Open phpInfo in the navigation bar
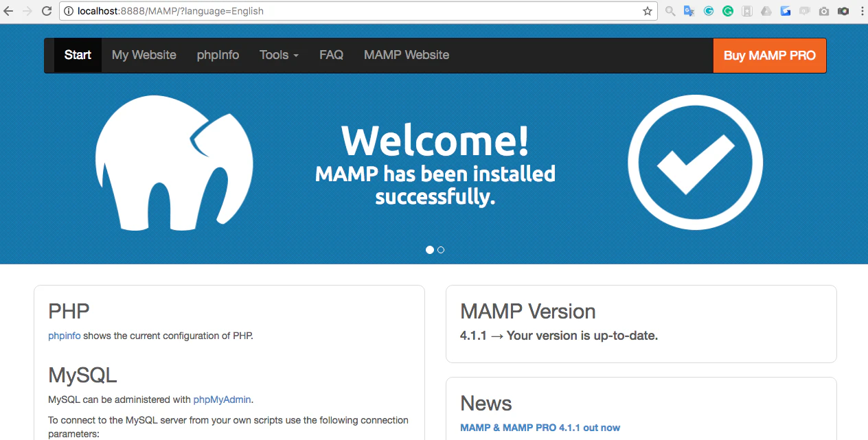 click(218, 55)
